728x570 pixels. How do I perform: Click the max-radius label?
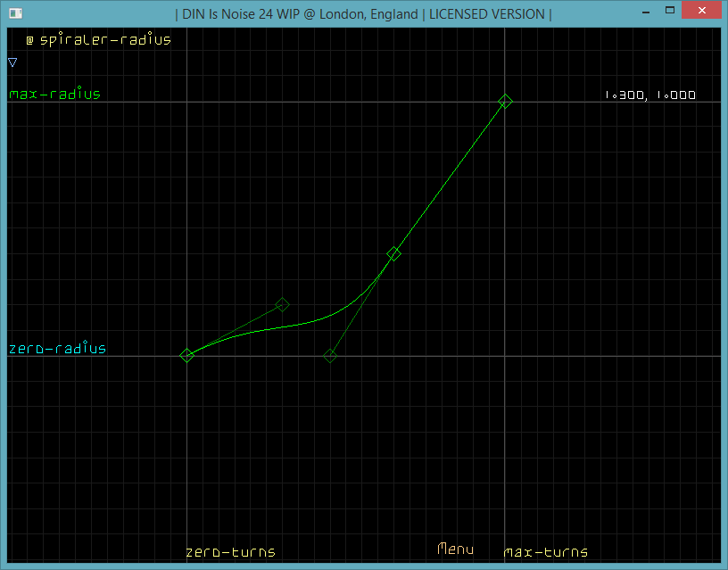point(54,95)
